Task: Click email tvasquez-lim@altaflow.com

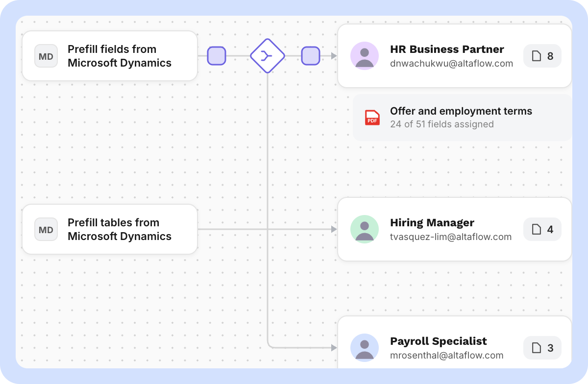Action: (x=451, y=237)
